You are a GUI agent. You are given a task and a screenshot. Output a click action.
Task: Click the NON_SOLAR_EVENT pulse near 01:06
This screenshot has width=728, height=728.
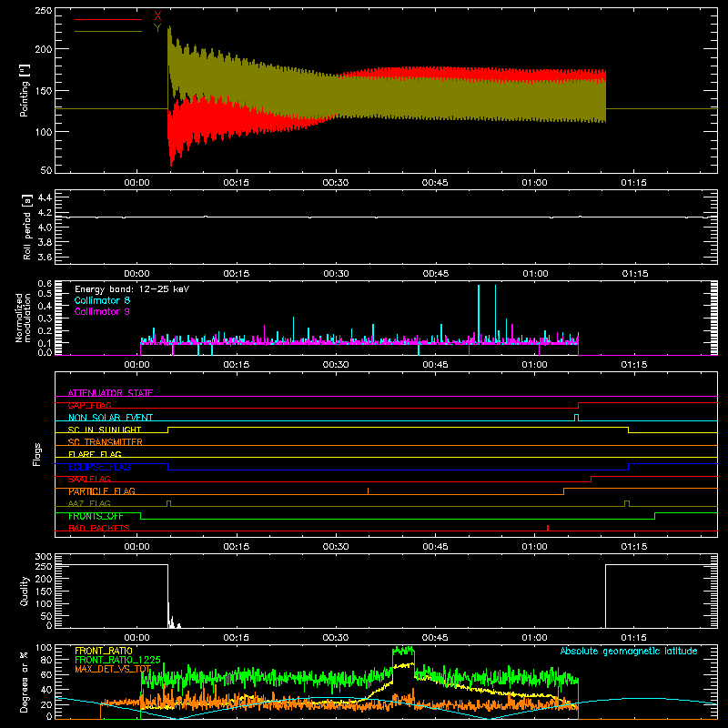577,418
